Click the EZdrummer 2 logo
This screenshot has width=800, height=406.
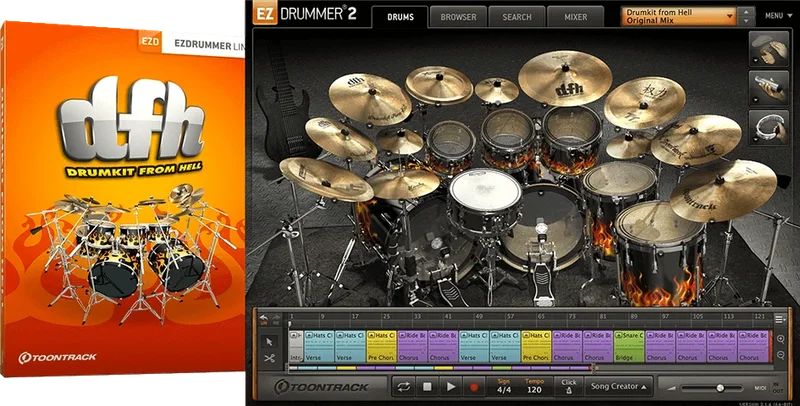point(306,14)
